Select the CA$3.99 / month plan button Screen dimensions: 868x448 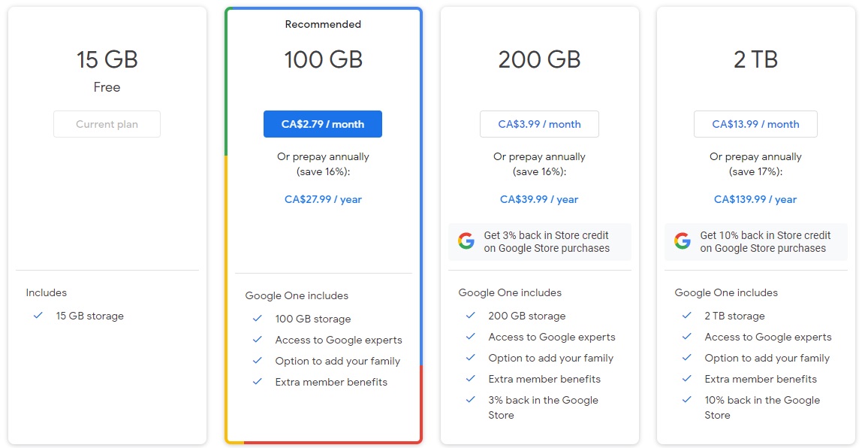(x=539, y=123)
